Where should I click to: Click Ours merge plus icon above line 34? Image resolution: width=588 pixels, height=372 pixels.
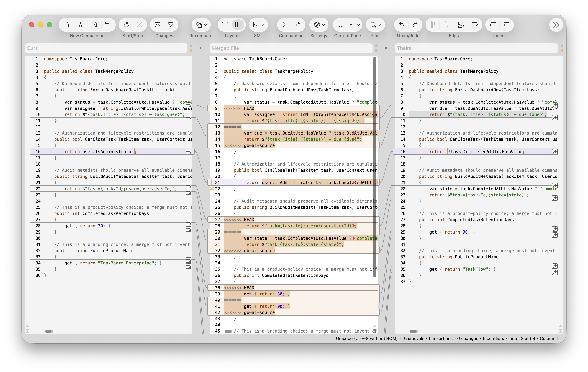[189, 260]
